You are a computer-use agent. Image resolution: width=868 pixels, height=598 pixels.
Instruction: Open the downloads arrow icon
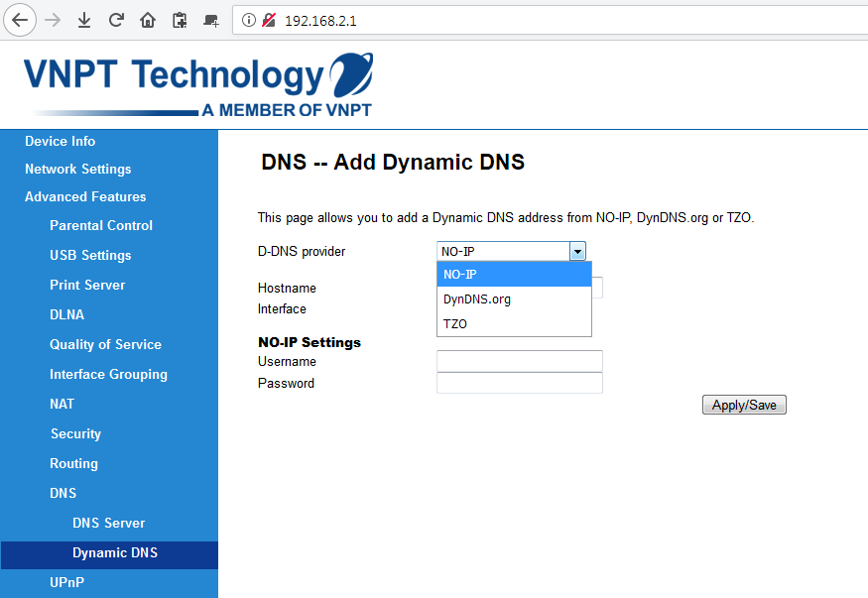[x=84, y=21]
